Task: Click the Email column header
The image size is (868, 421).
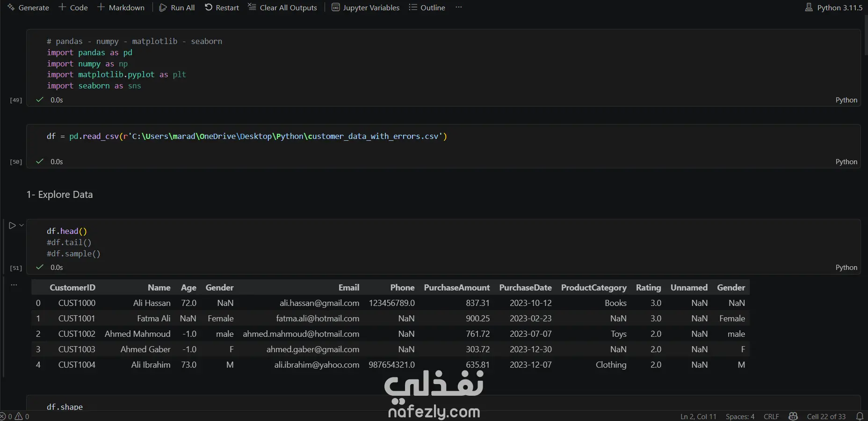Action: pos(349,288)
